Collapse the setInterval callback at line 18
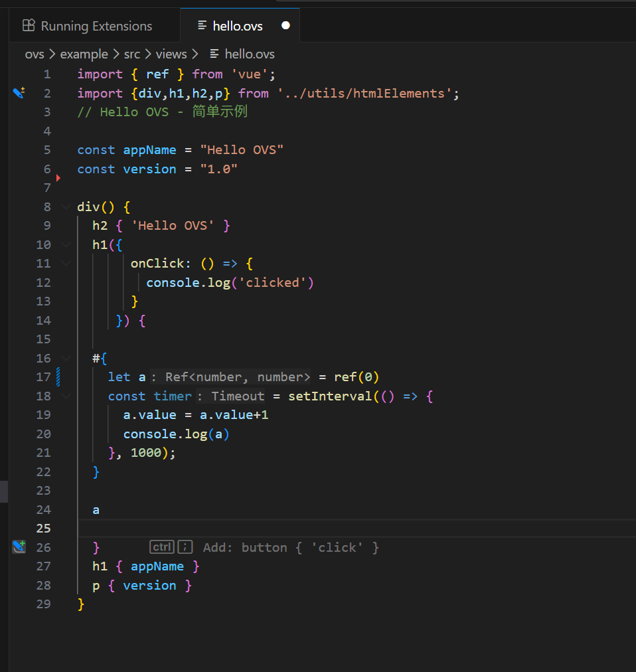 (66, 396)
